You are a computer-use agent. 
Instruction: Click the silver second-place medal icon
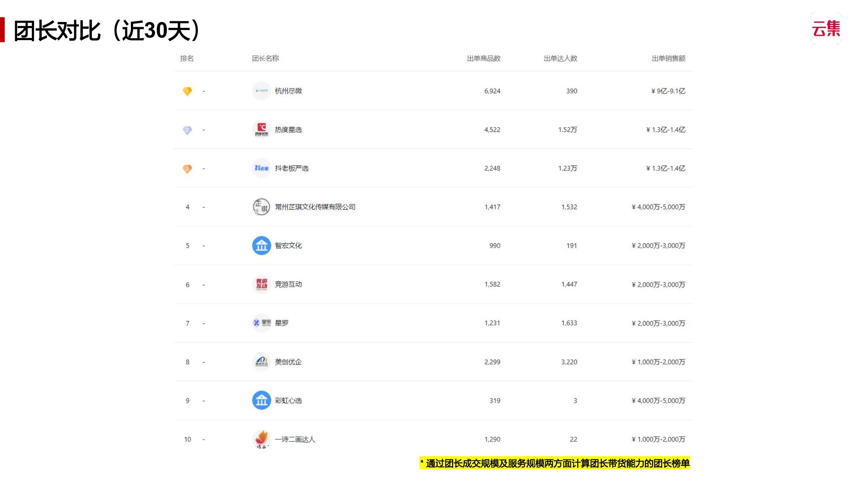[187, 130]
